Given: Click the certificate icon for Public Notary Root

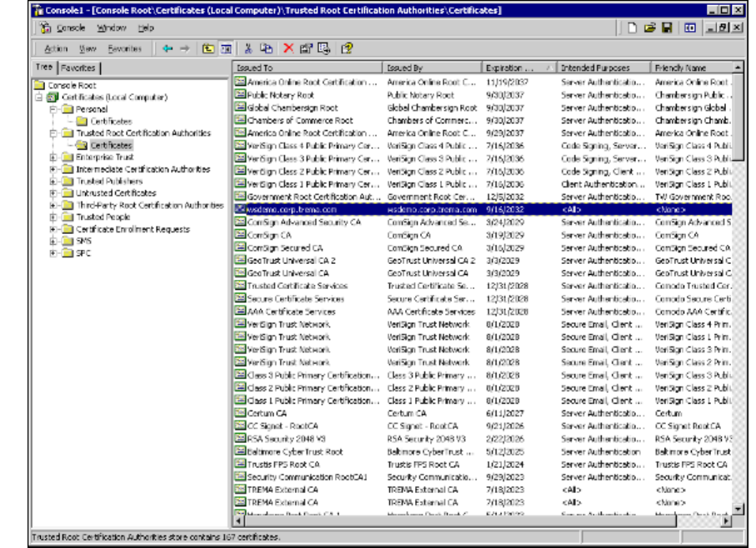Looking at the screenshot, I should tap(240, 95).
